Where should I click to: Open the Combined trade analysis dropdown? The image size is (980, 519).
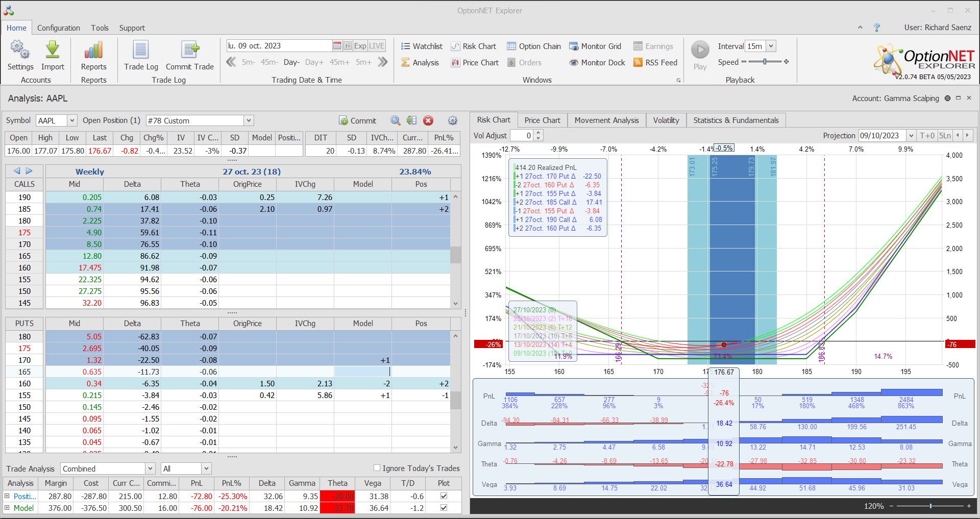click(150, 468)
